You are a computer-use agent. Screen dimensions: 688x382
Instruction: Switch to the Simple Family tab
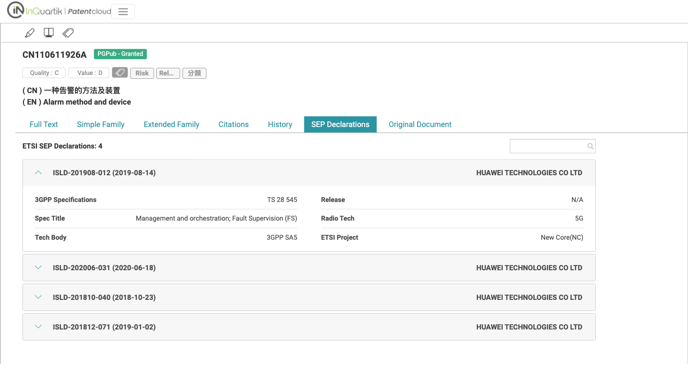tap(100, 125)
